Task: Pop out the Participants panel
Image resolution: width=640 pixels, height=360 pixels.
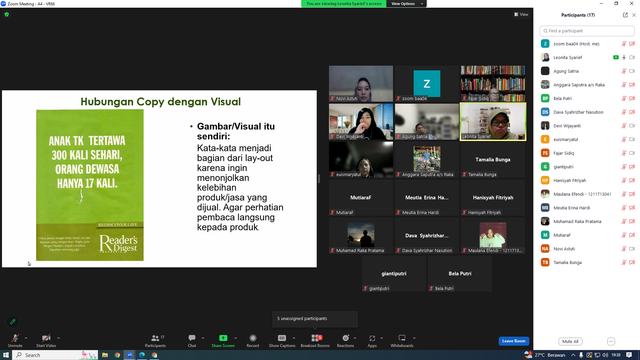Action: click(625, 15)
